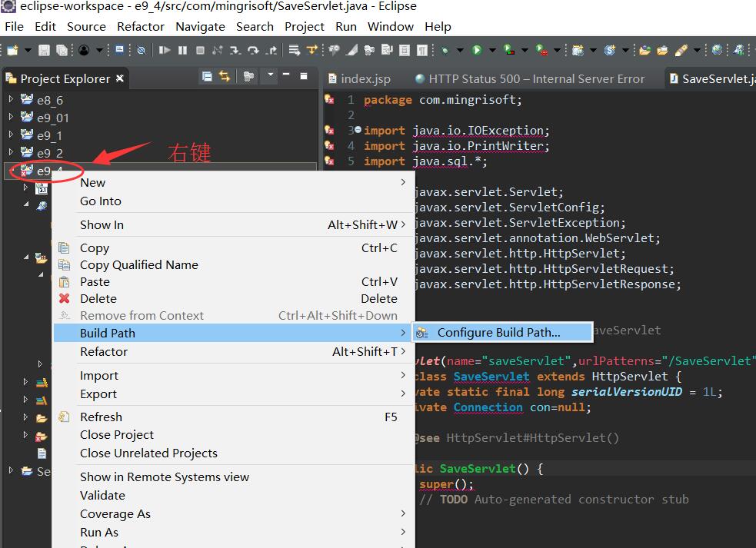756x548 pixels.
Task: Expand the e9_01 project node
Action: (11, 117)
